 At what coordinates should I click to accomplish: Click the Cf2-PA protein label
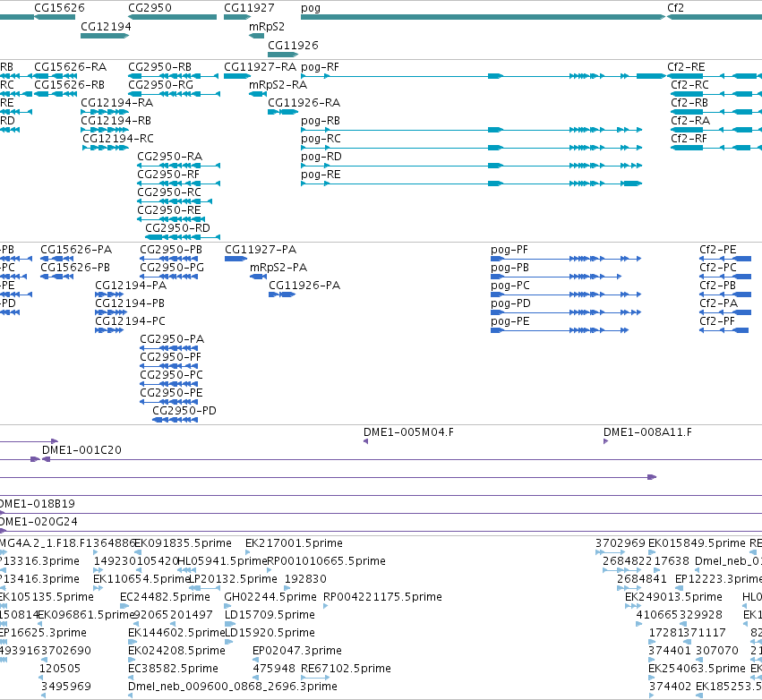719,303
